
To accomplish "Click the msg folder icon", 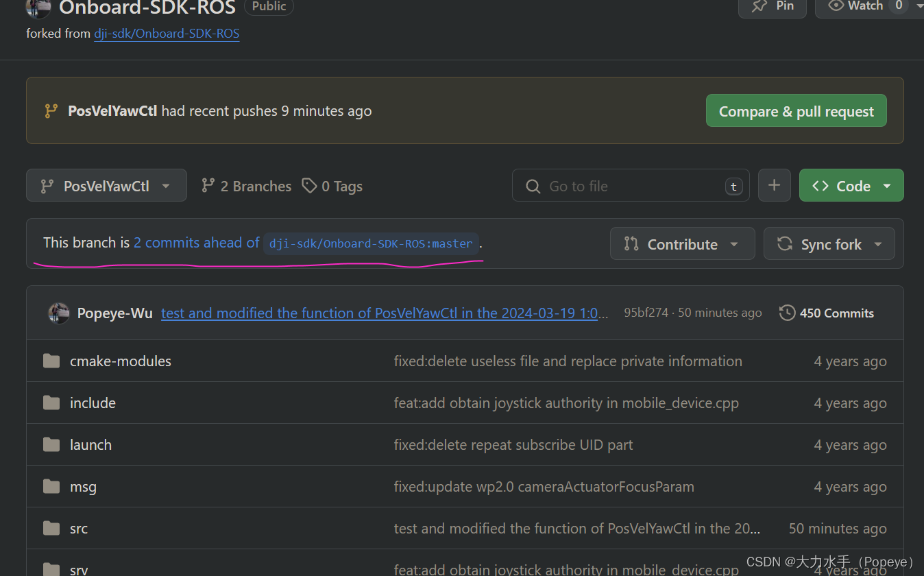I will pyautogui.click(x=51, y=486).
